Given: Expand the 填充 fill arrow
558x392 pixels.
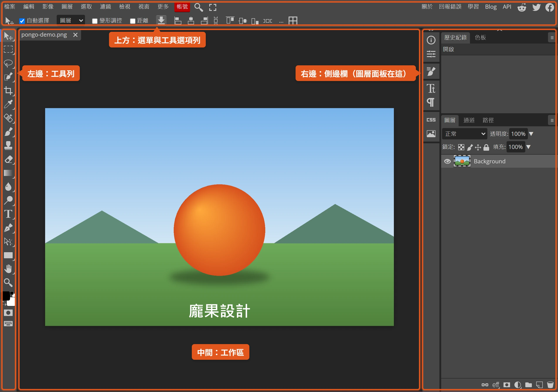Looking at the screenshot, I should point(528,147).
